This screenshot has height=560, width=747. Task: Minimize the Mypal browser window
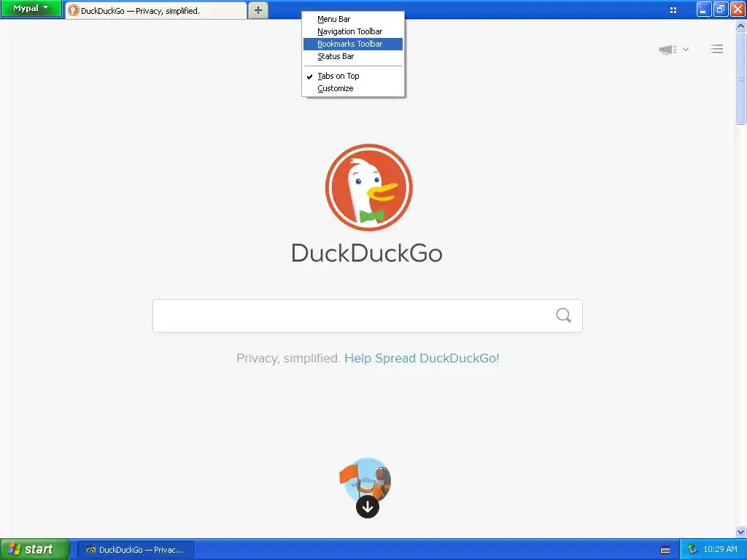click(704, 9)
